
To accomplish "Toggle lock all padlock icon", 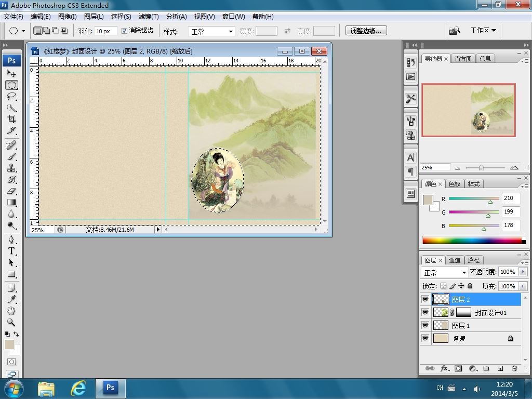I will pyautogui.click(x=470, y=286).
